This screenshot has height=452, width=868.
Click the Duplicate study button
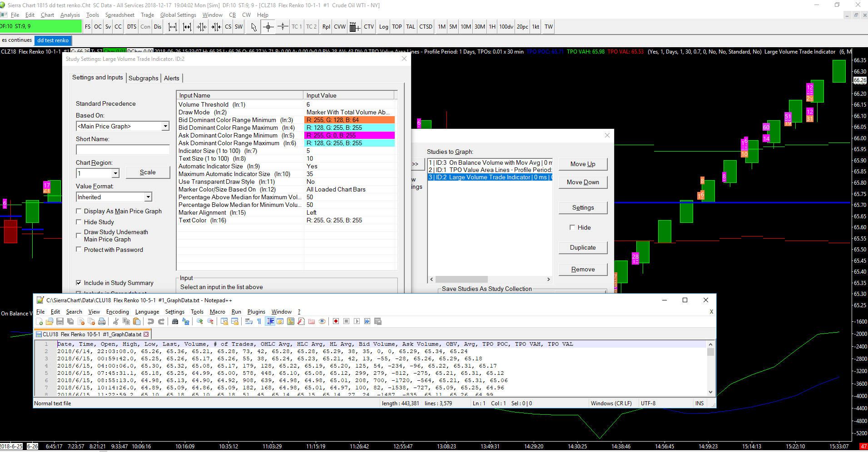583,247
